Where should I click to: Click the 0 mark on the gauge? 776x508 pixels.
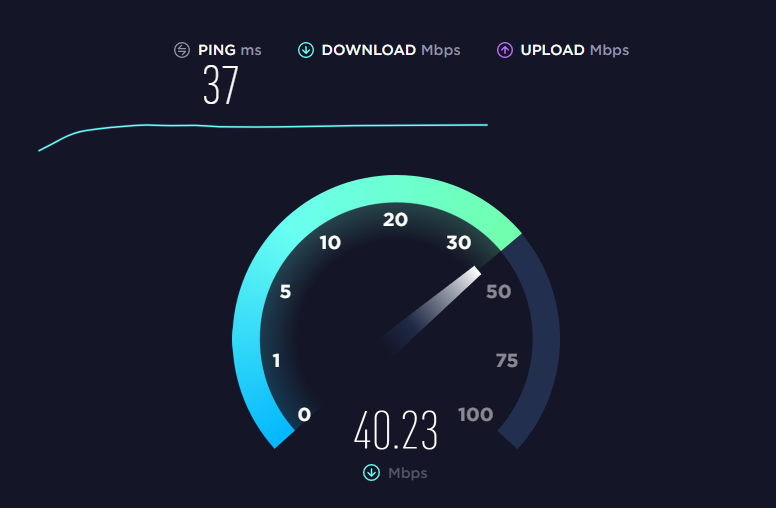coord(304,414)
